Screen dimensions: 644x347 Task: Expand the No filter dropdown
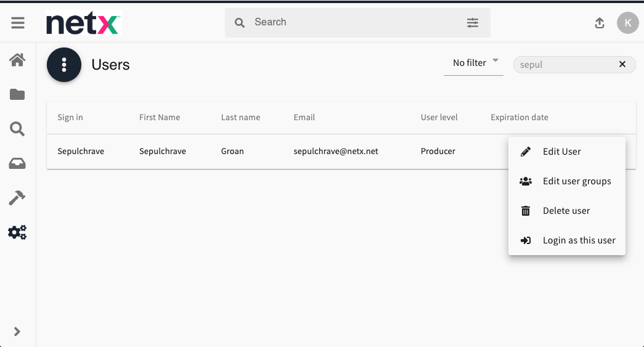pyautogui.click(x=473, y=63)
